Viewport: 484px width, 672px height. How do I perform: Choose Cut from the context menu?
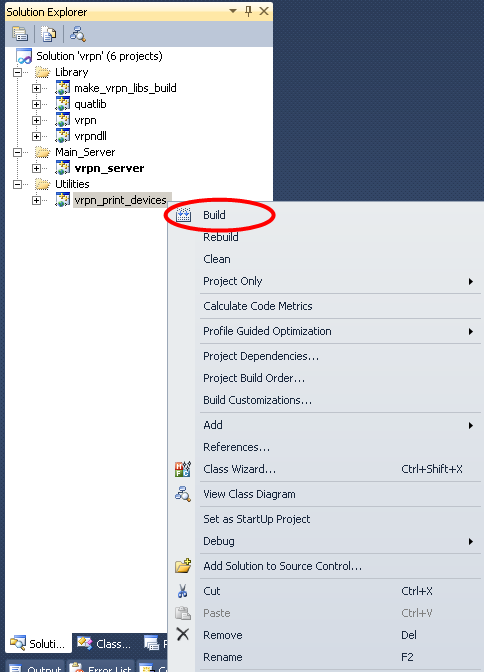[326, 591]
